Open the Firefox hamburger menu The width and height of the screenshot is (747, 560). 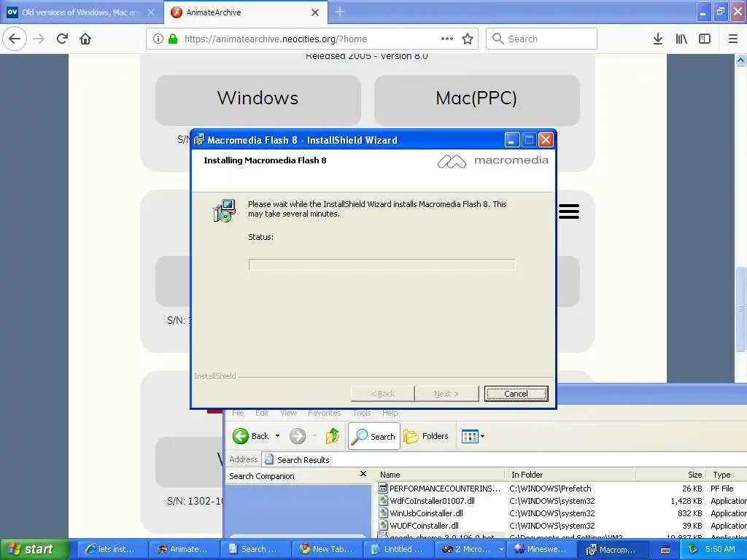point(733,39)
